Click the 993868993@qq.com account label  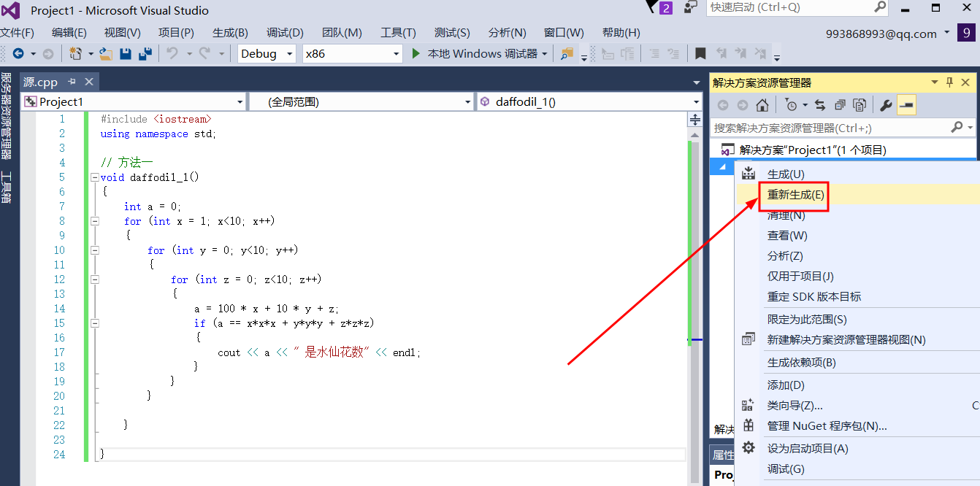click(881, 34)
